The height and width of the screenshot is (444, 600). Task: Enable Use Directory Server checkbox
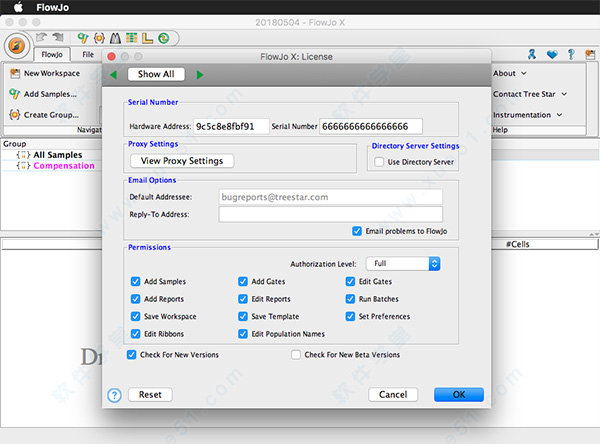click(x=379, y=162)
